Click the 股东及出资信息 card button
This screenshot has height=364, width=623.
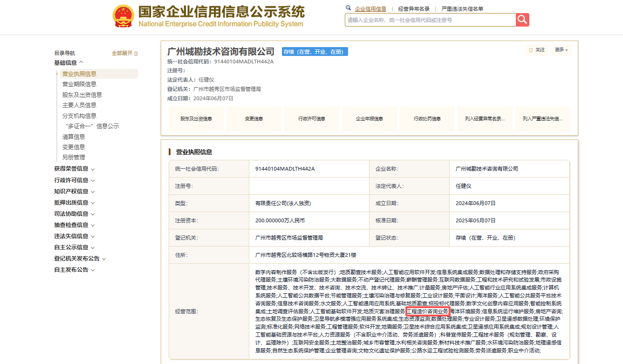click(196, 119)
